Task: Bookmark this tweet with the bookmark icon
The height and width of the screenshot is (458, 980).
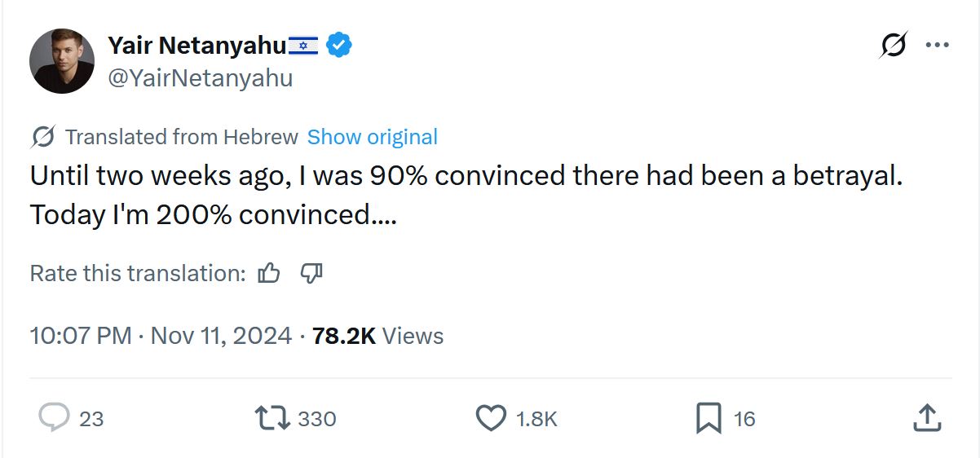Action: click(708, 419)
